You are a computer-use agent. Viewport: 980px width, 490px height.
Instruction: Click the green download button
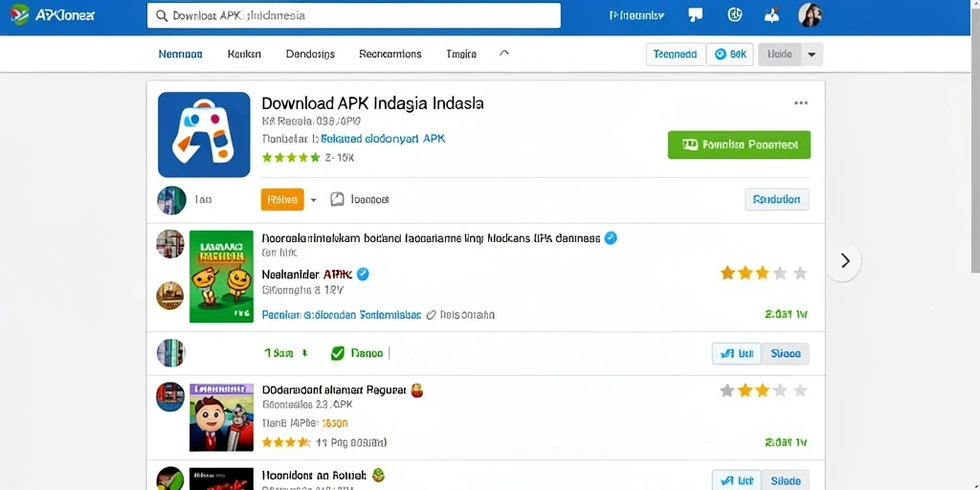(739, 145)
